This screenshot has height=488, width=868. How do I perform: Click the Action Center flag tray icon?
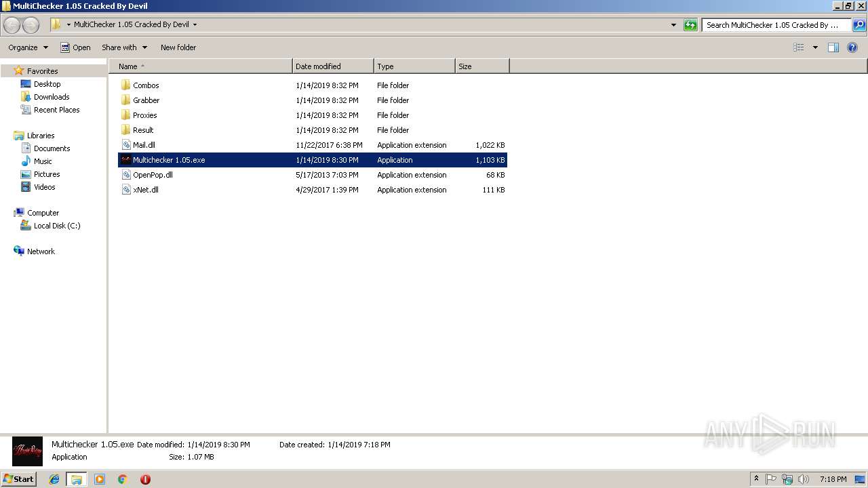tap(771, 479)
